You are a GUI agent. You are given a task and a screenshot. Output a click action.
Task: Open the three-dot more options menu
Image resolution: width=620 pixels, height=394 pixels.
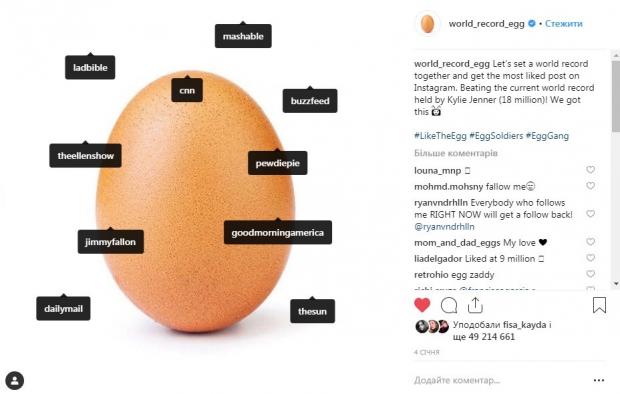tap(599, 380)
